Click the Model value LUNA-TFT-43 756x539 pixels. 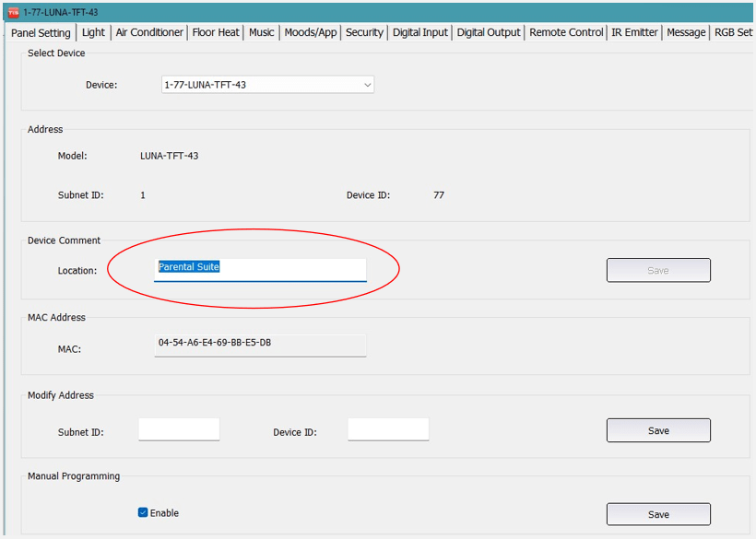[x=170, y=156]
